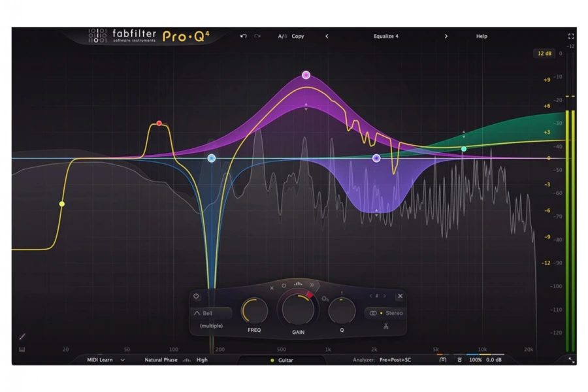Open the Bell filter shape dropdown
Screen dimensions: 588x392
pyautogui.click(x=211, y=313)
